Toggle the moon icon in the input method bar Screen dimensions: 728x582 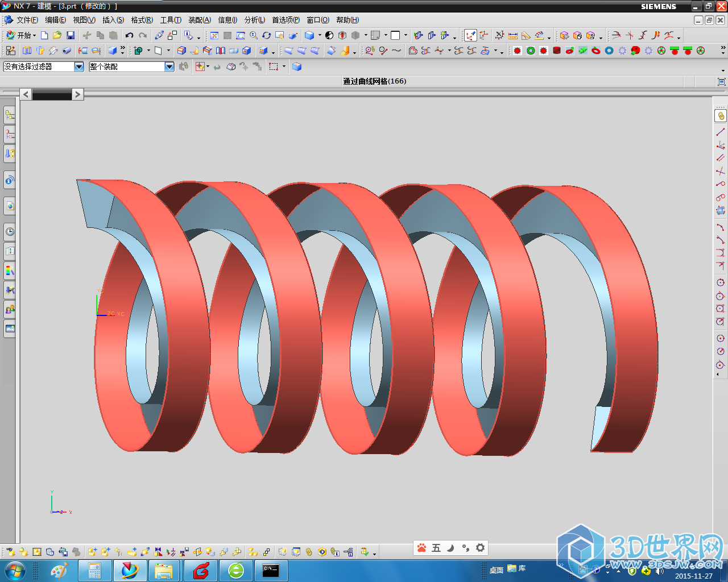[x=450, y=548]
